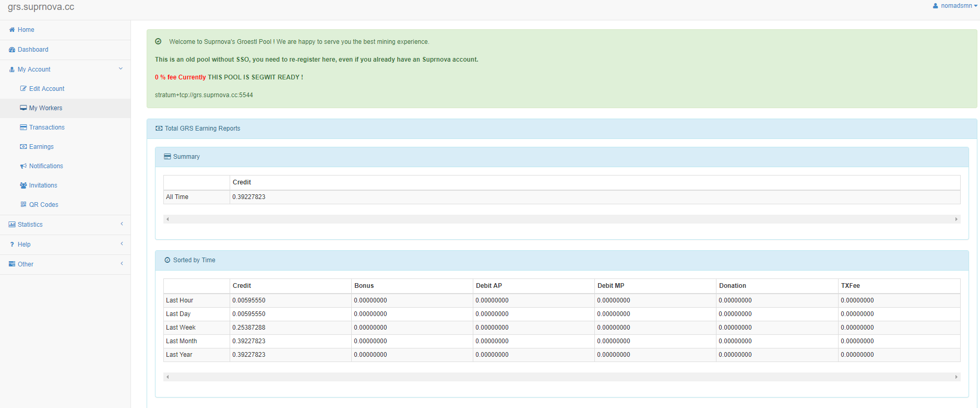Click Summary scrollbar left arrow

(168, 219)
